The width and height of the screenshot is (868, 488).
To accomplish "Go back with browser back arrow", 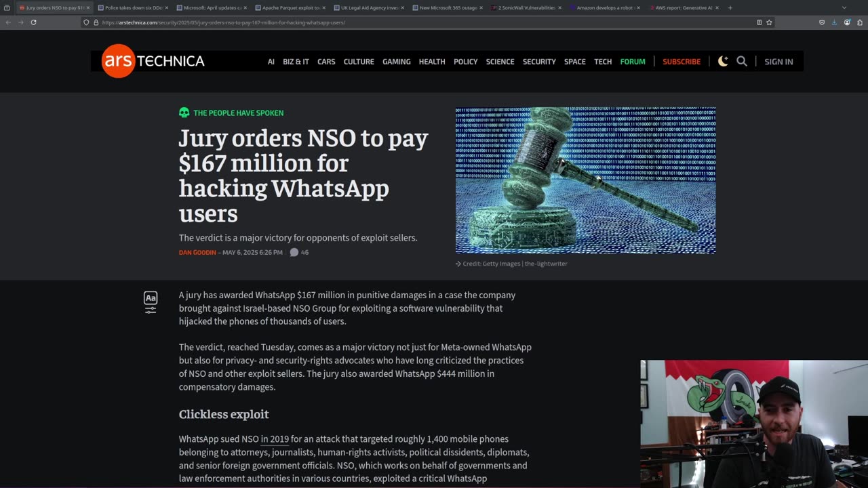I will [8, 22].
